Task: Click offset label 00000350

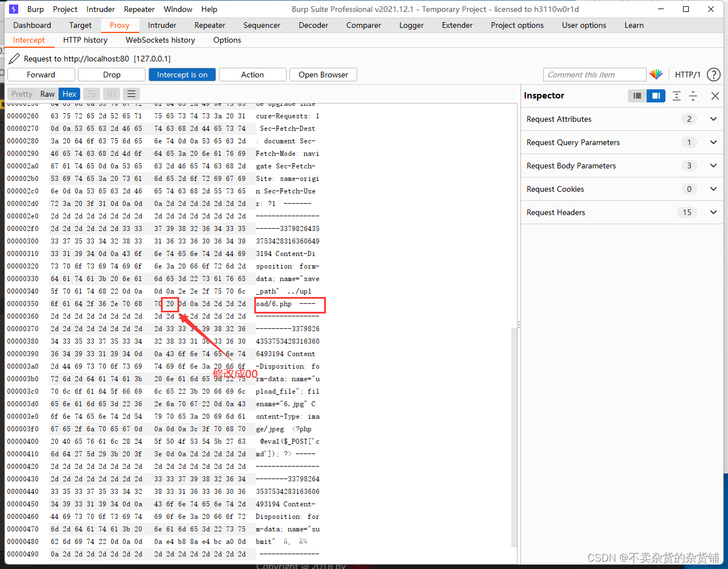Action: tap(23, 304)
